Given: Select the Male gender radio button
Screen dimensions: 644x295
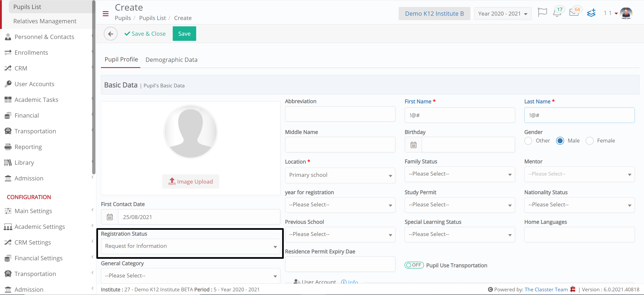Looking at the screenshot, I should tap(560, 141).
